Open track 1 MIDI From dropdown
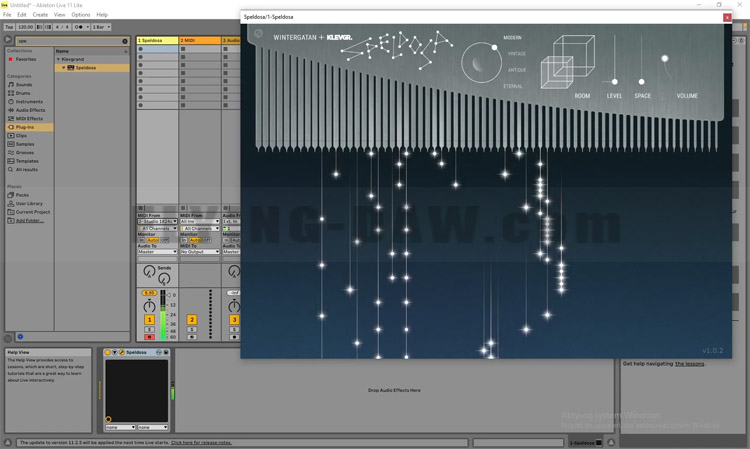 (x=157, y=221)
